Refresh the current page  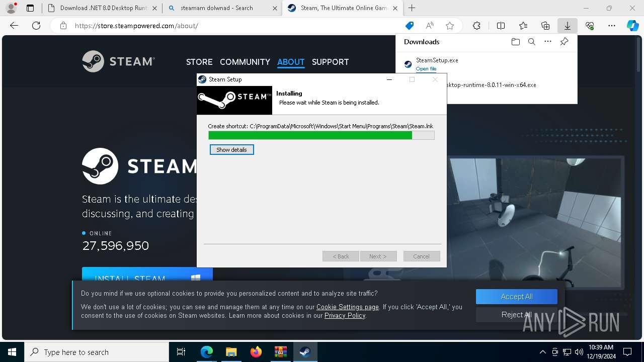coord(36,26)
